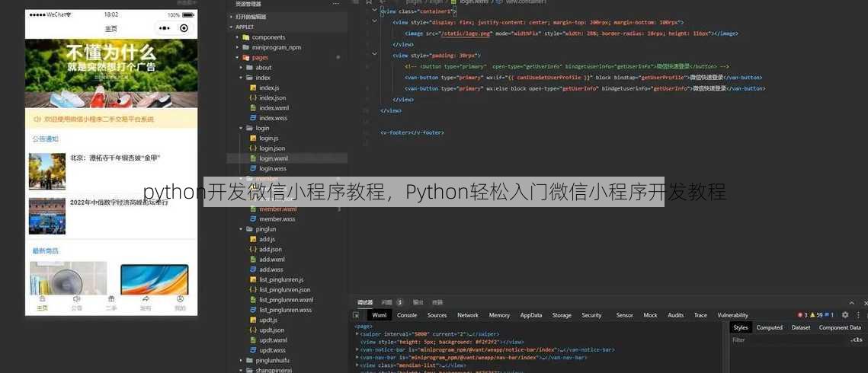Tap the Beijing ginkgo news thumbnail
The height and width of the screenshot is (373, 868).
click(x=47, y=171)
